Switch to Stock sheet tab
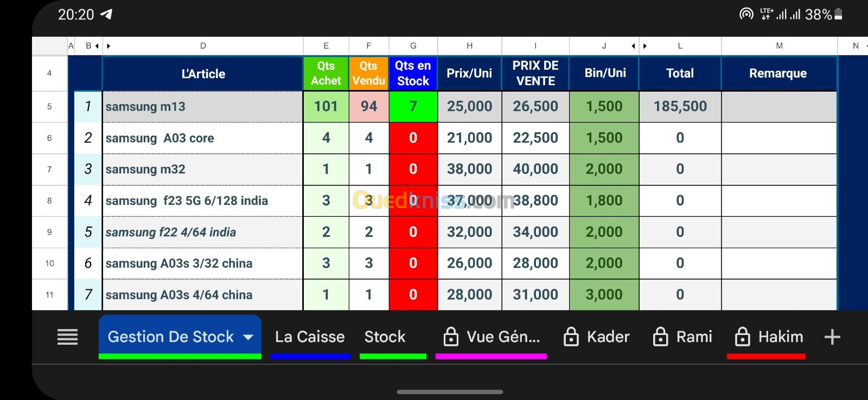This screenshot has width=868, height=400. [x=385, y=337]
